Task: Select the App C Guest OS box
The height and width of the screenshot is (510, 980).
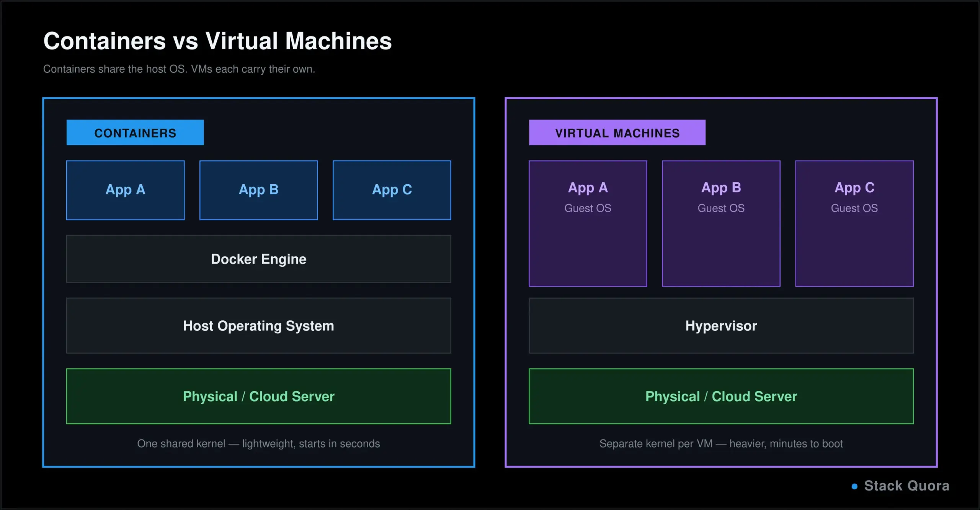Action: click(854, 223)
